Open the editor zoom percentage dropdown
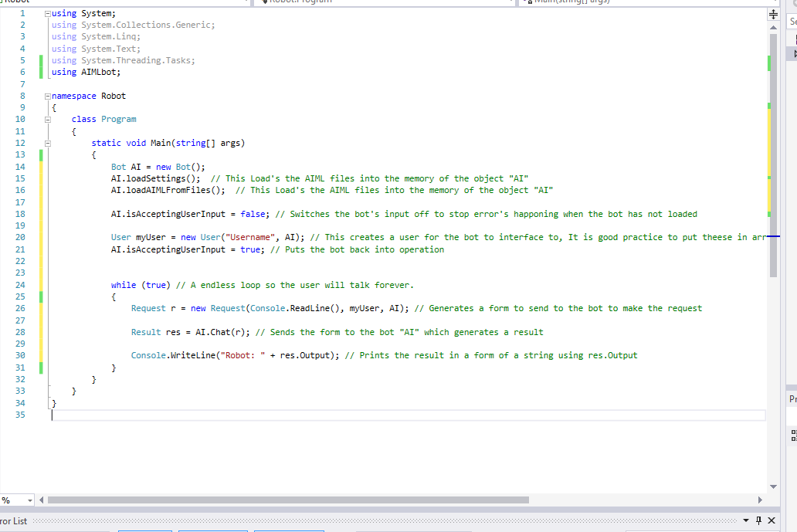 pyautogui.click(x=29, y=500)
